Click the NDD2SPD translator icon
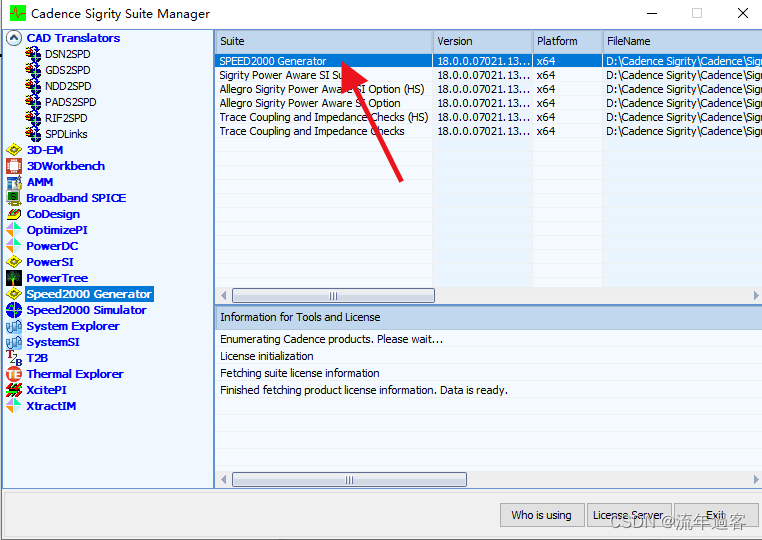 [33, 86]
